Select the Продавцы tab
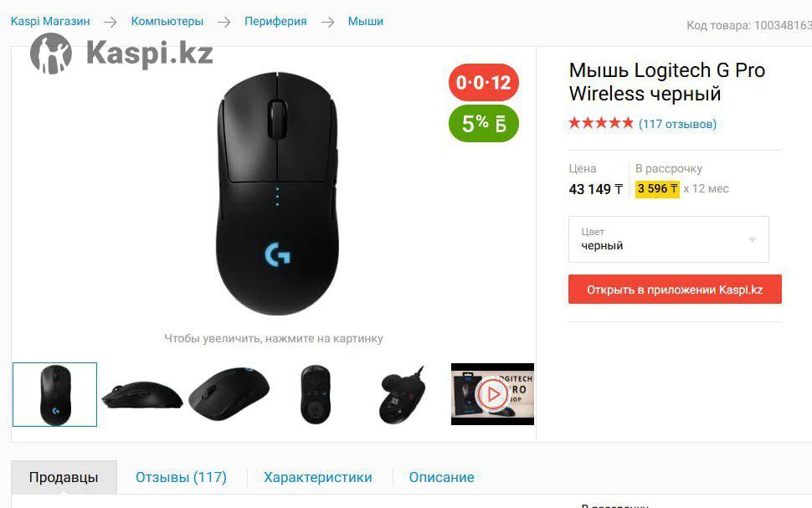The width and height of the screenshot is (812, 508). coord(64,477)
